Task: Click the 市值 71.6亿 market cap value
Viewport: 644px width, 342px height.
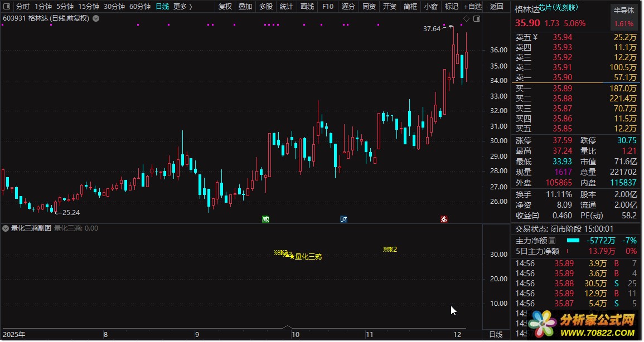Action: [x=626, y=162]
